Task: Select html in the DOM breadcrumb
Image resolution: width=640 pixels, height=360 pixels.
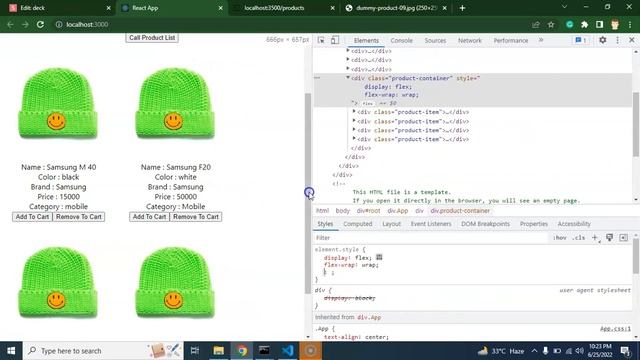Action: [x=322, y=211]
